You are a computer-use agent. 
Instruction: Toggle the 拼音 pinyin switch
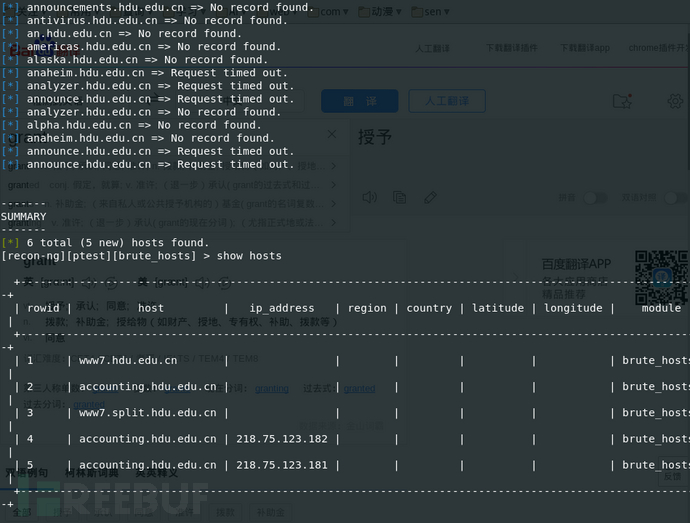tap(595, 198)
